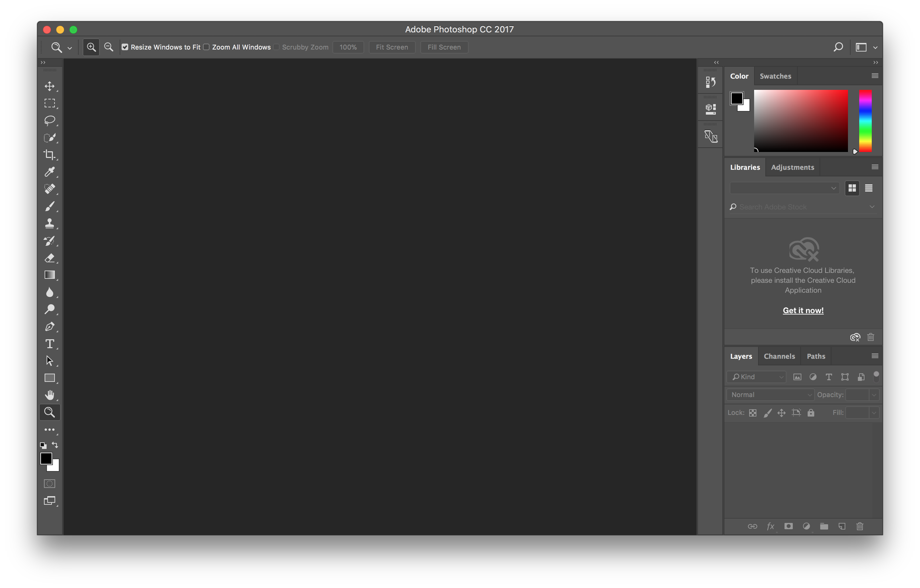Click the Fit Screen button
920x588 pixels.
(392, 47)
